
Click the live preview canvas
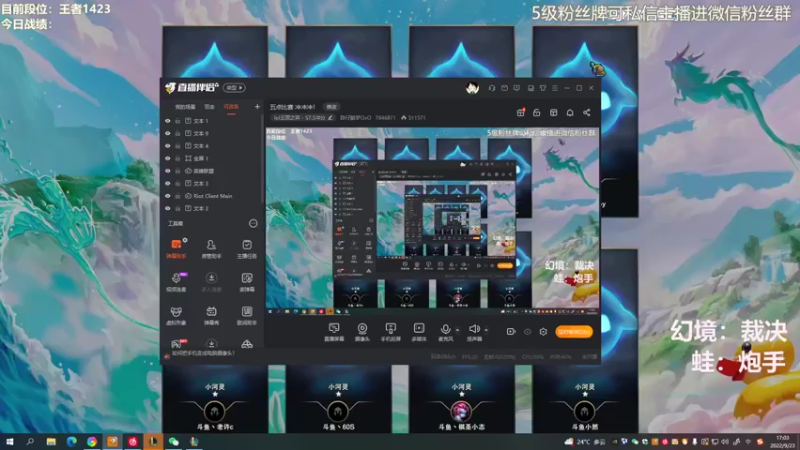[x=433, y=221]
